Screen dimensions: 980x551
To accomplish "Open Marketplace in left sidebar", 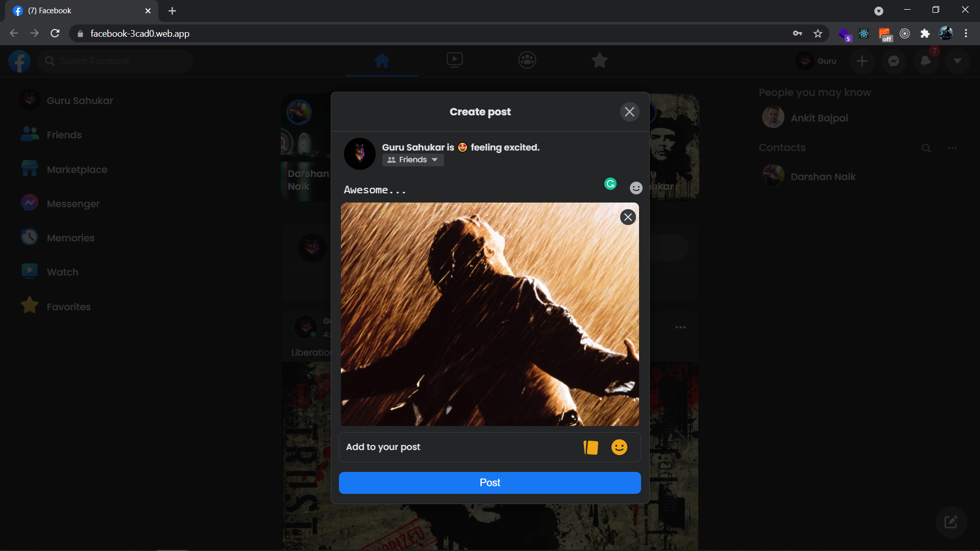I will coord(64,169).
